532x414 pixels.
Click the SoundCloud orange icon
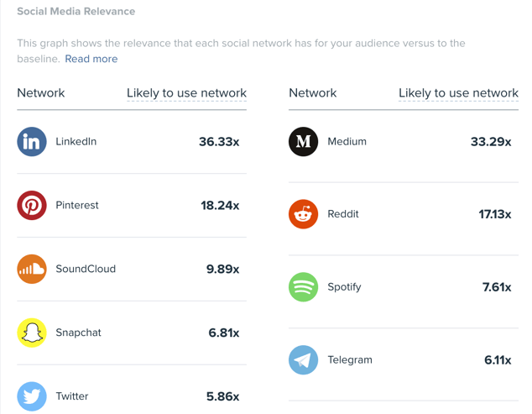tap(32, 269)
